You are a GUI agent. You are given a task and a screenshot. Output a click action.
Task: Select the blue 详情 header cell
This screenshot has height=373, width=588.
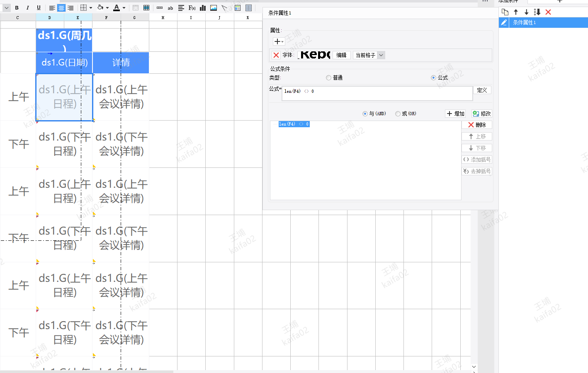click(121, 63)
